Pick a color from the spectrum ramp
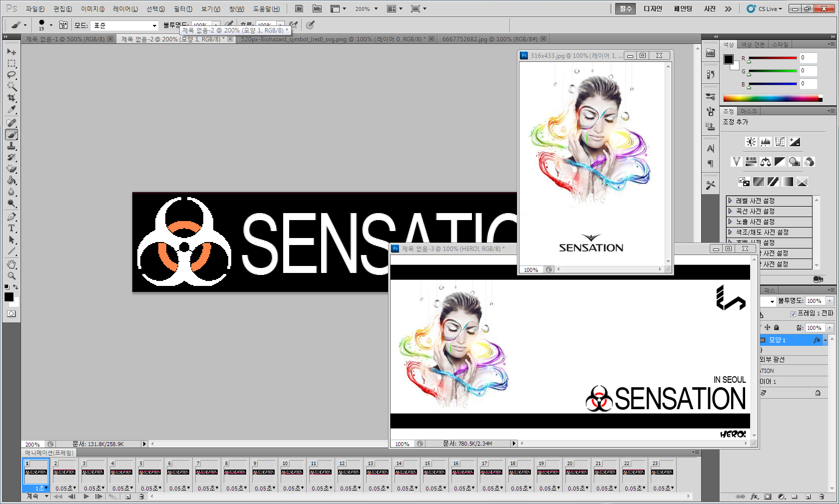The image size is (839, 504). click(772, 98)
